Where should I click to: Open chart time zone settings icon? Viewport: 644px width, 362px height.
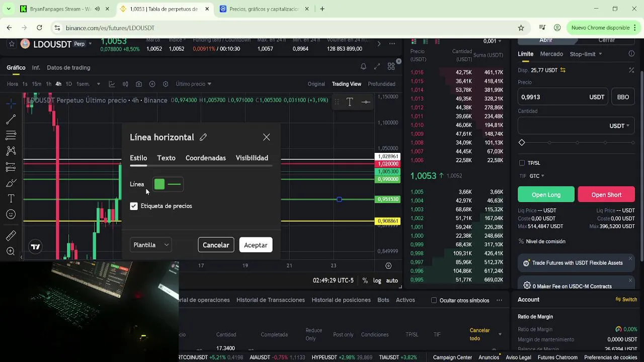388,265
